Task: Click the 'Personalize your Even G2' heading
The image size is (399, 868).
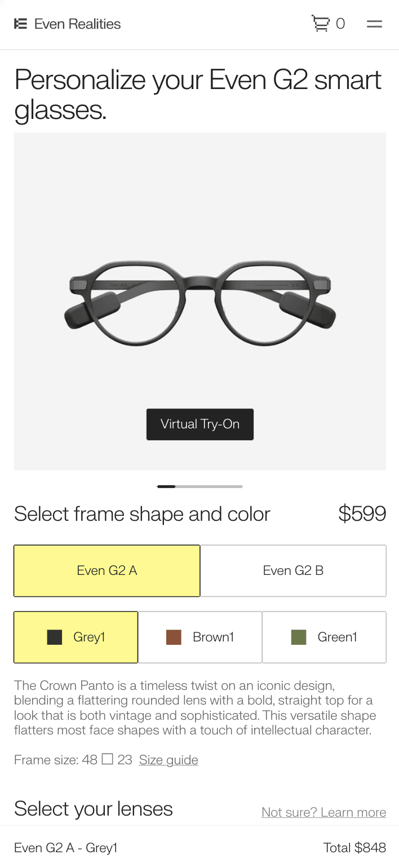Action: [x=198, y=94]
